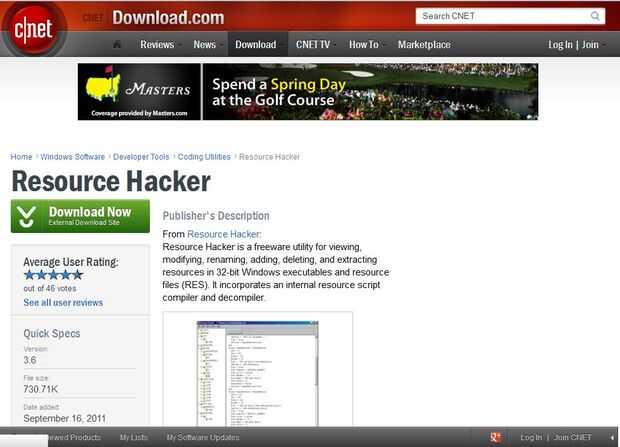This screenshot has height=447, width=620.
Task: Click date added September 16, 2011
Action: pyautogui.click(x=65, y=419)
